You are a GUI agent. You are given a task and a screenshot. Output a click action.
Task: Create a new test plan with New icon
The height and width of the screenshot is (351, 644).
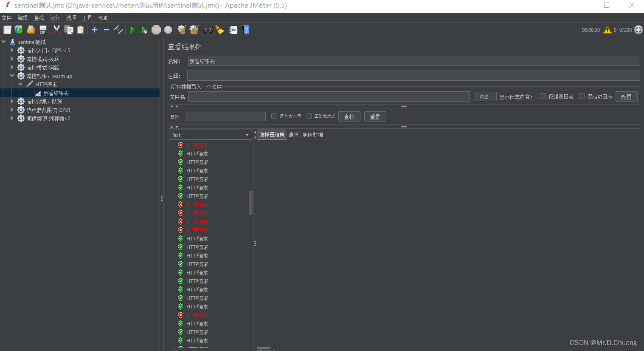(x=7, y=30)
